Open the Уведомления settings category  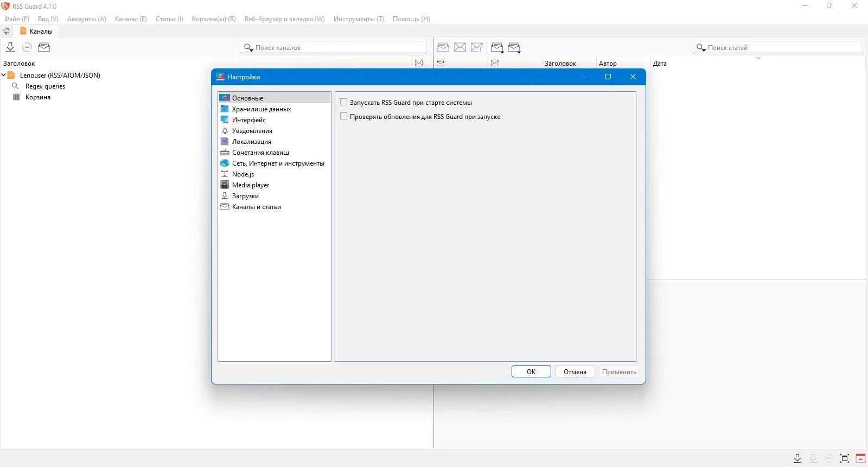click(275, 130)
